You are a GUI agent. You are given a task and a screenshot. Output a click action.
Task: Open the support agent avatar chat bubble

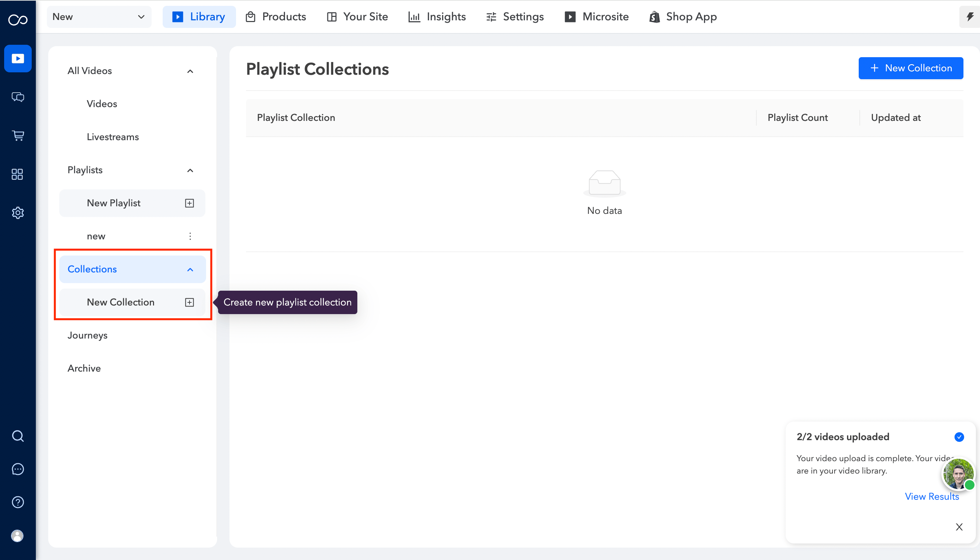click(958, 474)
